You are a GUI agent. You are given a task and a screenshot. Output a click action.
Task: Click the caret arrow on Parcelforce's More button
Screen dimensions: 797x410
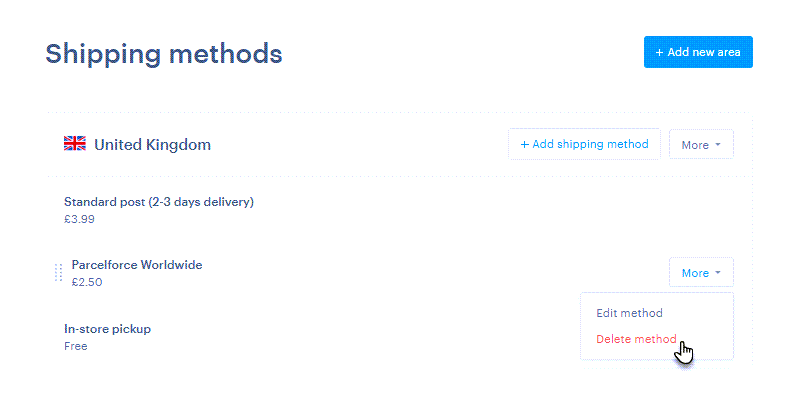click(x=718, y=273)
